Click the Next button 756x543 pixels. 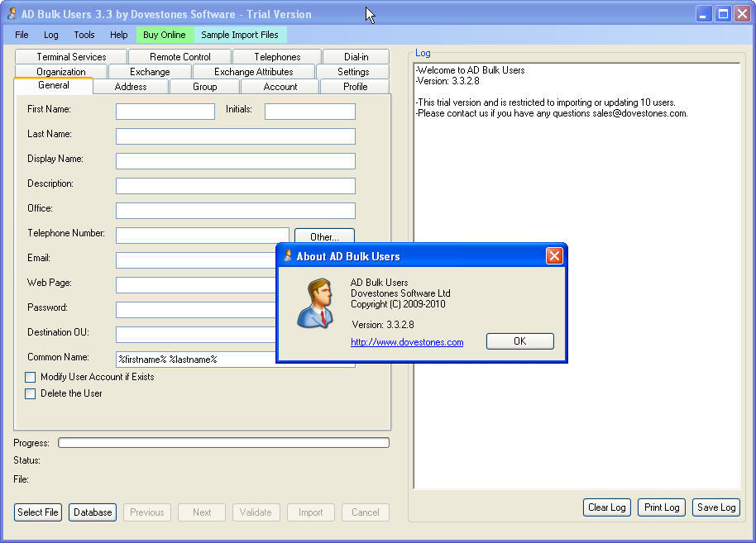click(202, 512)
